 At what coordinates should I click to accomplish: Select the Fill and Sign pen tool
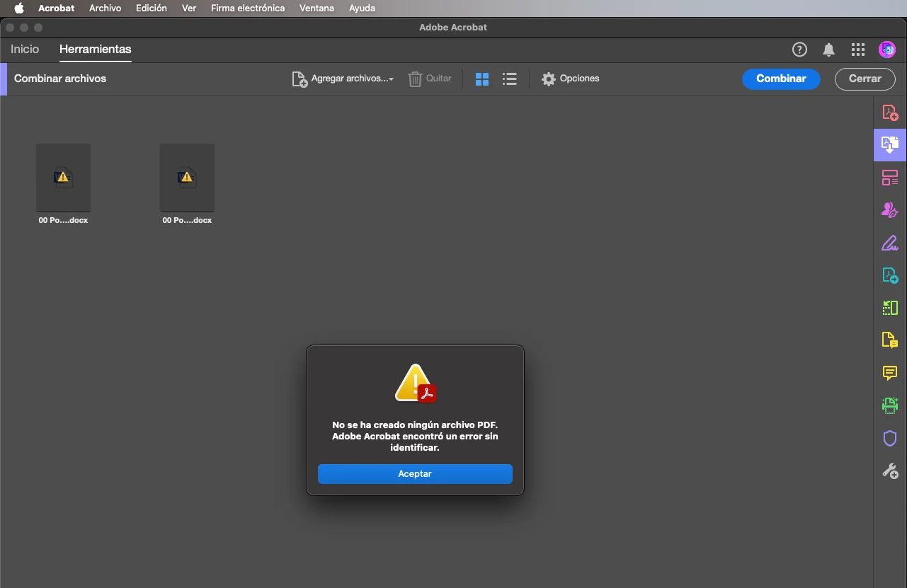pos(890,243)
